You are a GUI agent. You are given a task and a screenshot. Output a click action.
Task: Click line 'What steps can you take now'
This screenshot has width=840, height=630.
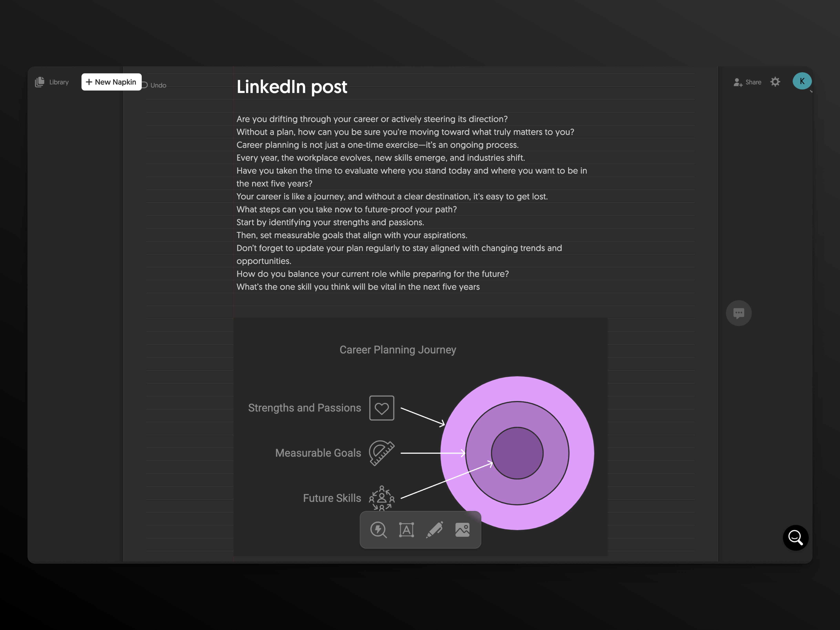click(x=346, y=209)
